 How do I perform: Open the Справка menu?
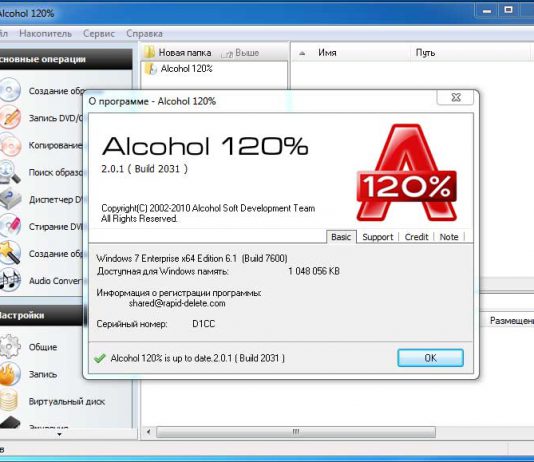(x=144, y=33)
